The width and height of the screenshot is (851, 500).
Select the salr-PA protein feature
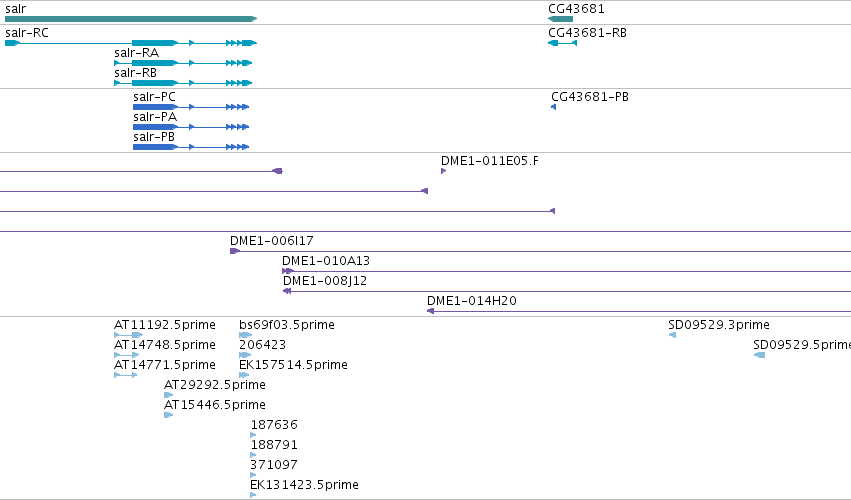191,127
